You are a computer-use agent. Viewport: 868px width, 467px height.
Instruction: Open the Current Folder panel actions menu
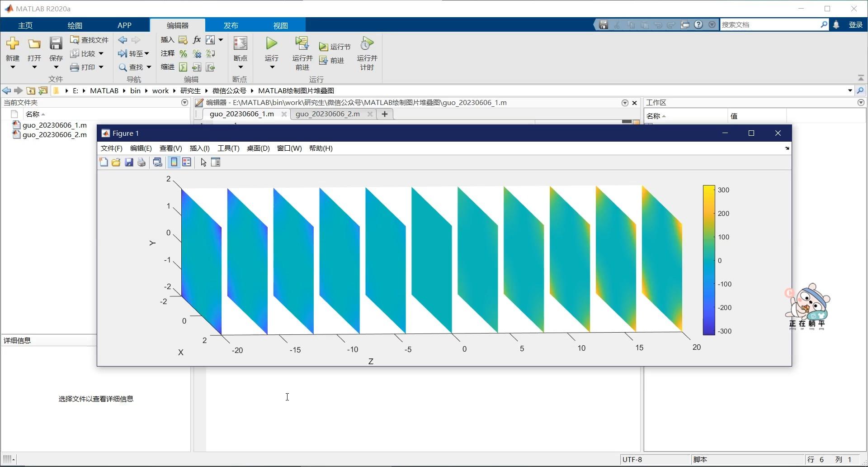tap(184, 103)
